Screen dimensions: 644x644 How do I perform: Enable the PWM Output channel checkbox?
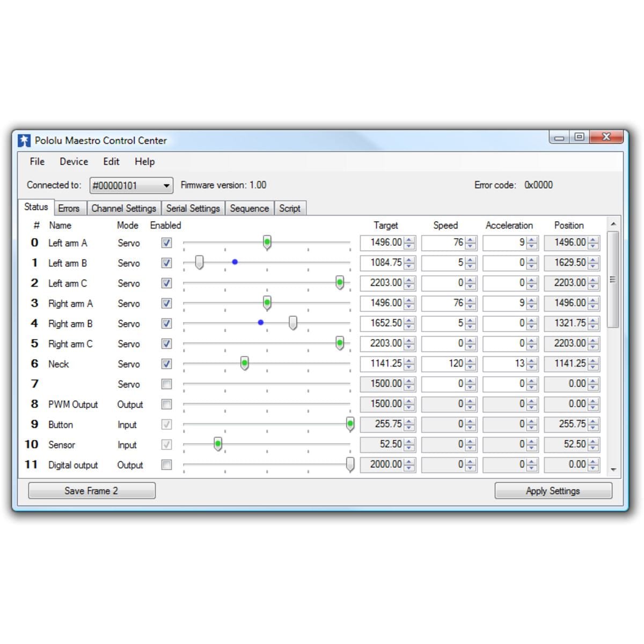click(x=167, y=405)
